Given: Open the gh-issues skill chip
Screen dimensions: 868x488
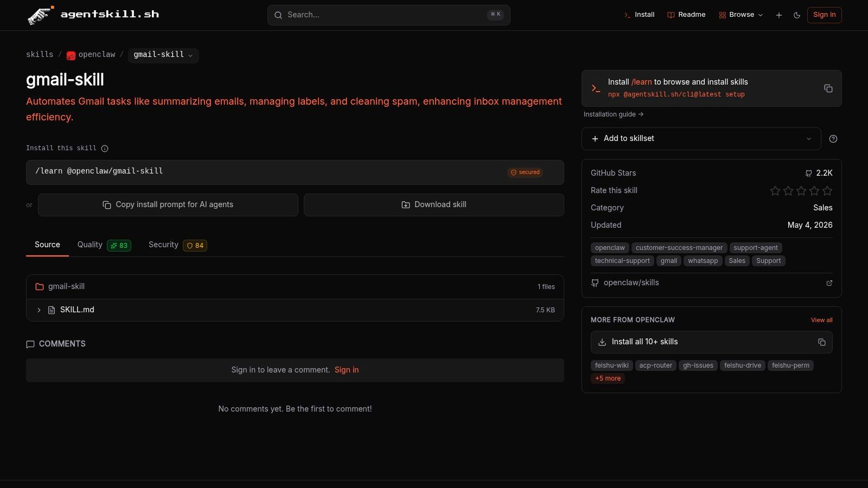Looking at the screenshot, I should pos(698,365).
